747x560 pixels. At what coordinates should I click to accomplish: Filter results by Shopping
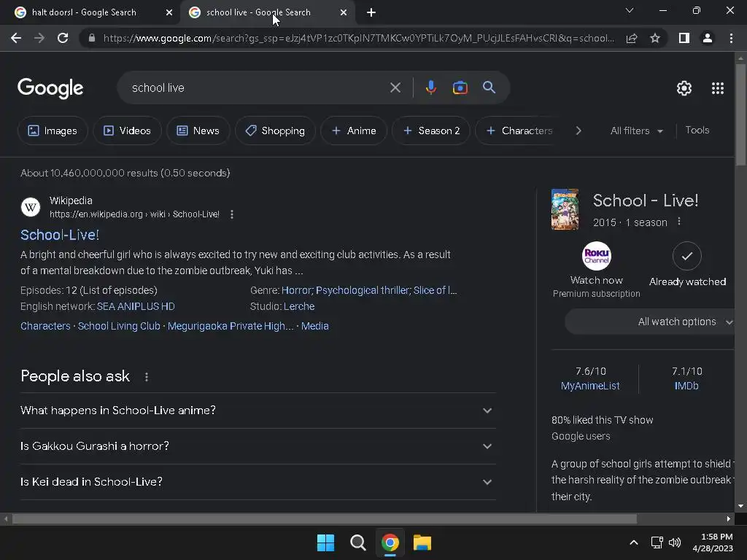275,131
